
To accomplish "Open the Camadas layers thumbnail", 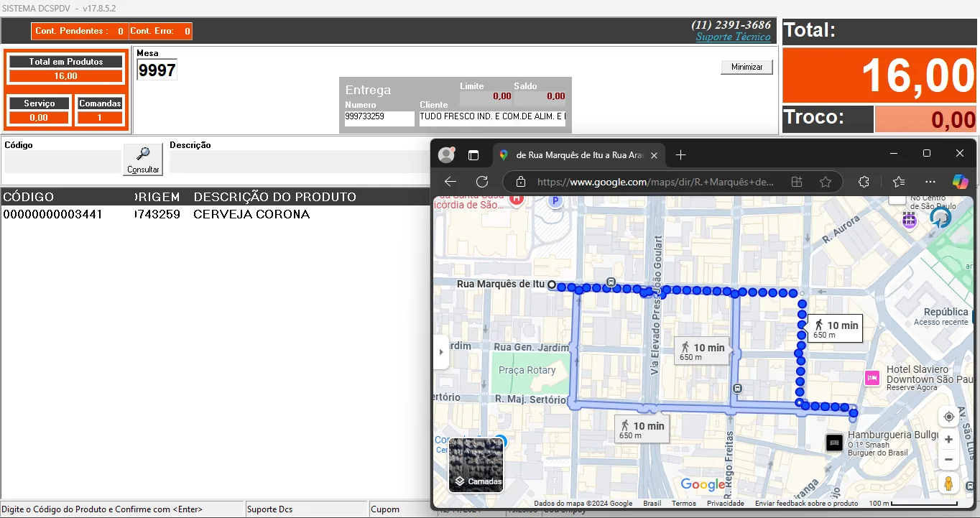I will 476,465.
